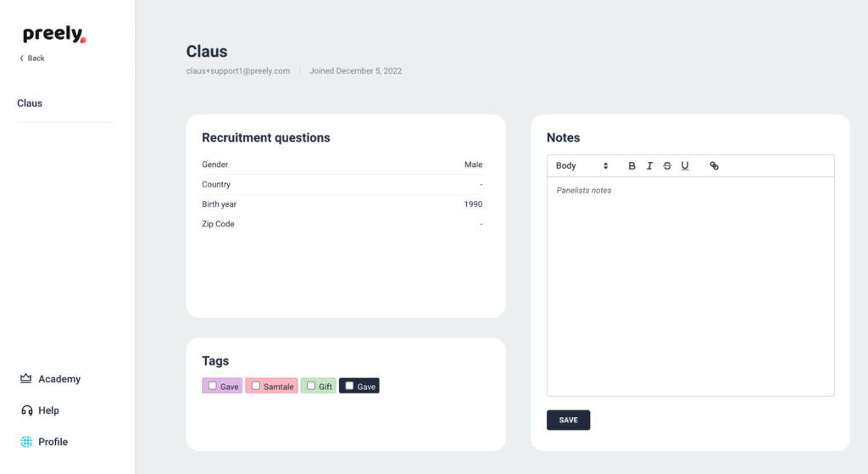Select Claus in the sidebar
868x474 pixels.
pos(30,103)
